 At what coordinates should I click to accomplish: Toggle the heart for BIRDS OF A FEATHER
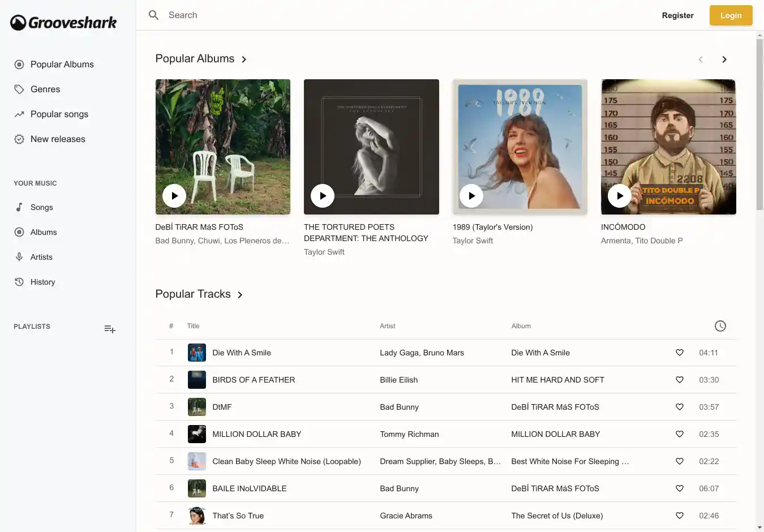coord(680,380)
